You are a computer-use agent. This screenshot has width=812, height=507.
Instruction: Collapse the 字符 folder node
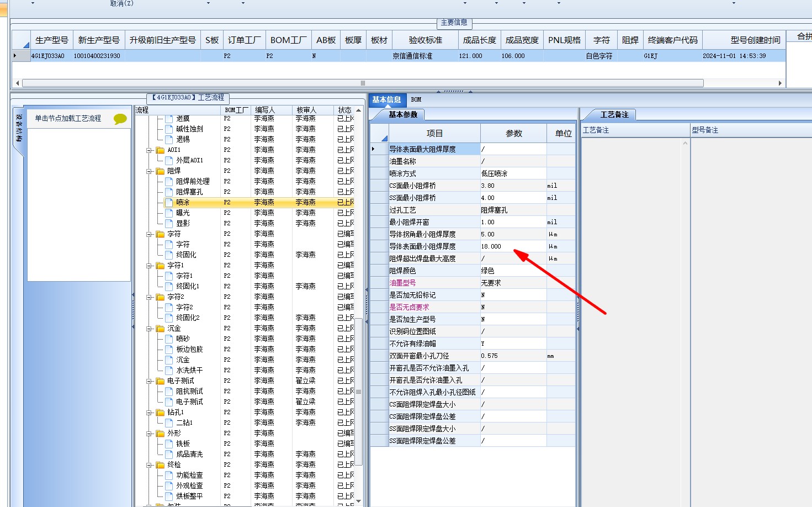pos(149,234)
